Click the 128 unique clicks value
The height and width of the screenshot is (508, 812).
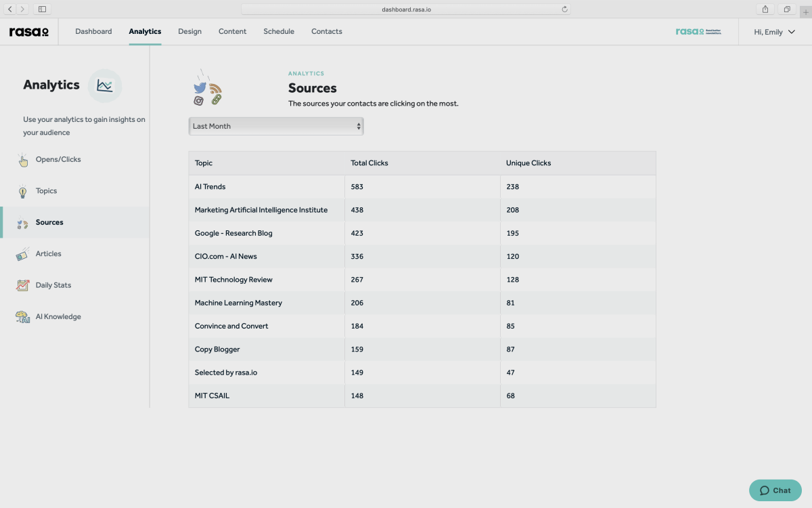pos(512,280)
